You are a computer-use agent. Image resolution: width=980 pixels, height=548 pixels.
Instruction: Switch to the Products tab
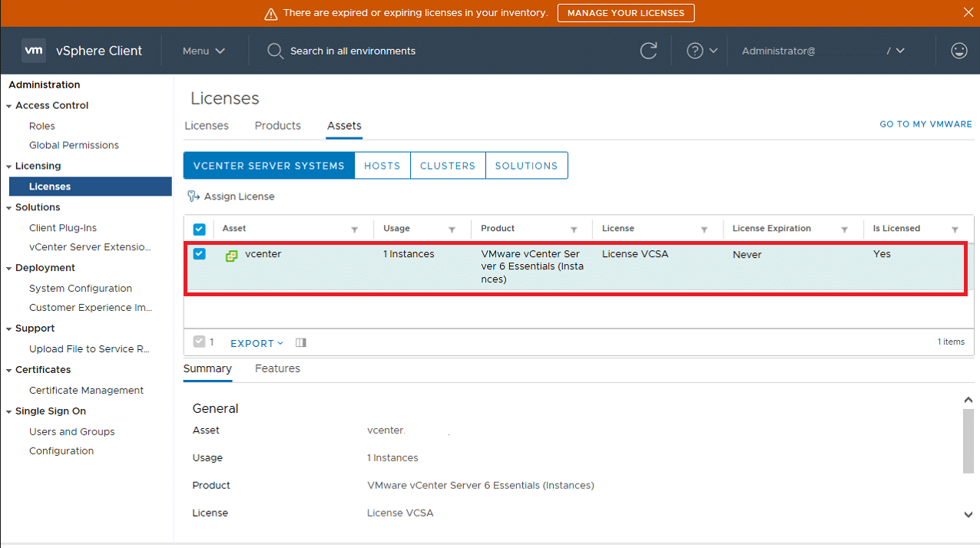[278, 126]
